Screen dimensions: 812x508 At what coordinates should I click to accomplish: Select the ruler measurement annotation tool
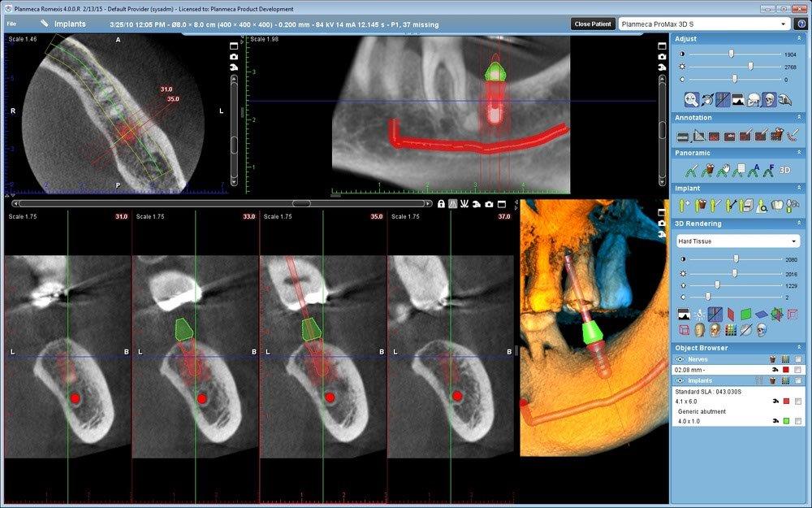tap(683, 137)
